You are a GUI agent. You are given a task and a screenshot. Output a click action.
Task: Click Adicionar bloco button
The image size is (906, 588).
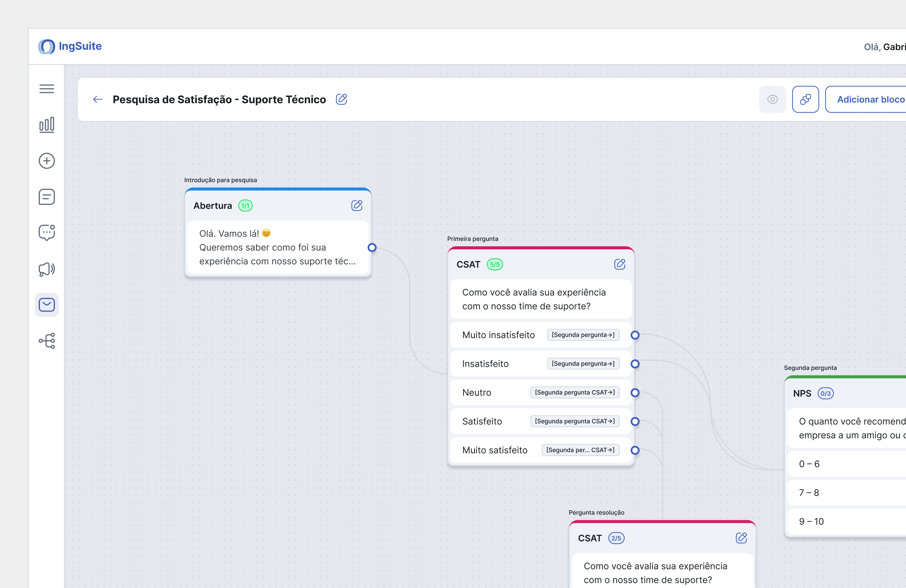(x=870, y=99)
